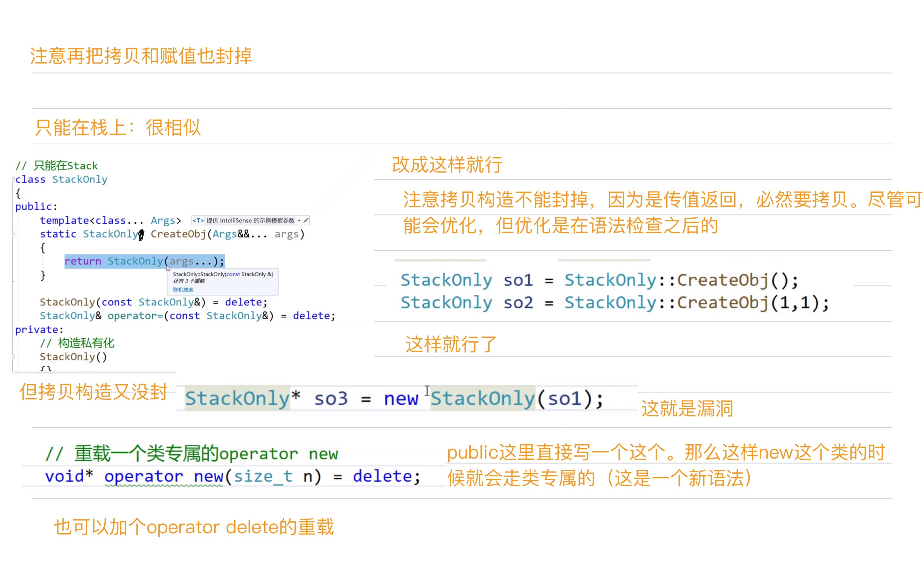Click the squiggle-underlined operator new text

[164, 476]
